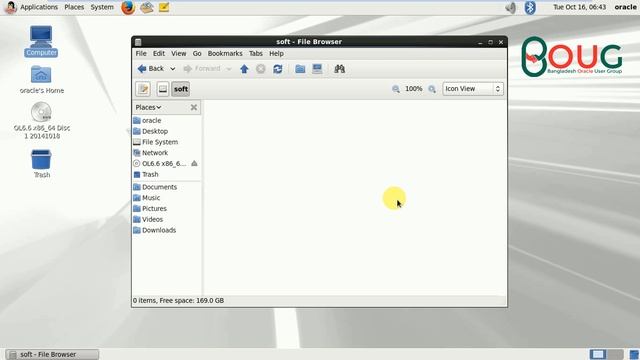Open the Edit menu
This screenshot has width=640, height=360.
coord(159,53)
